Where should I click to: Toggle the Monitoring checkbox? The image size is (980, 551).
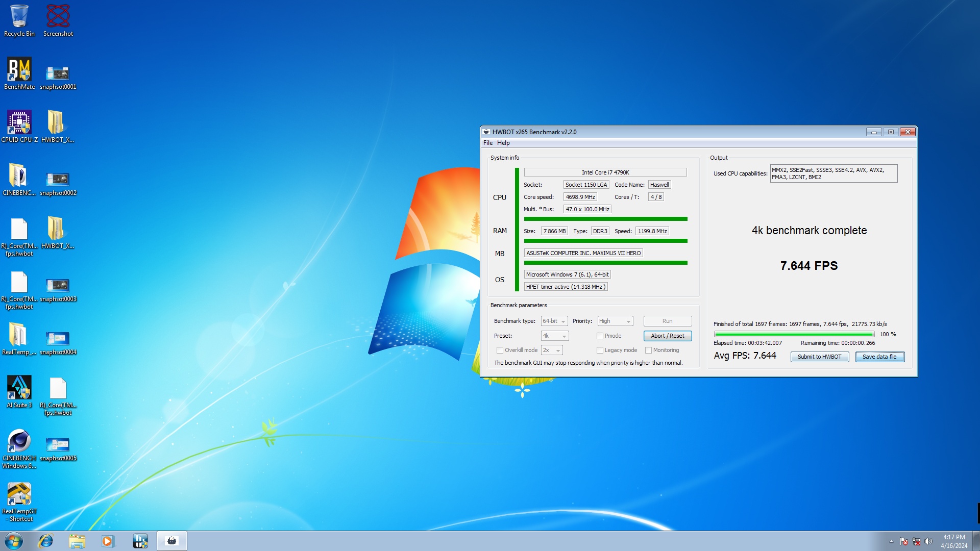[x=649, y=350]
